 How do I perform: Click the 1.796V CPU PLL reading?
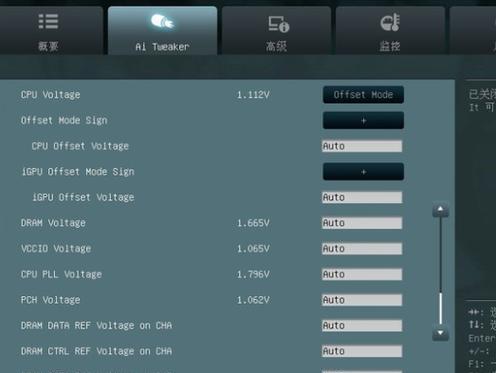(x=253, y=274)
